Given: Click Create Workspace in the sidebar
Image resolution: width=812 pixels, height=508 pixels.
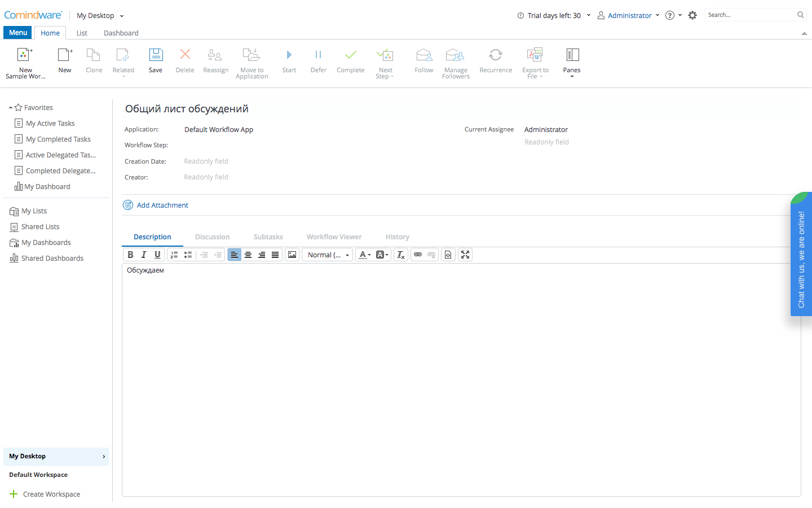Looking at the screenshot, I should pos(51,494).
